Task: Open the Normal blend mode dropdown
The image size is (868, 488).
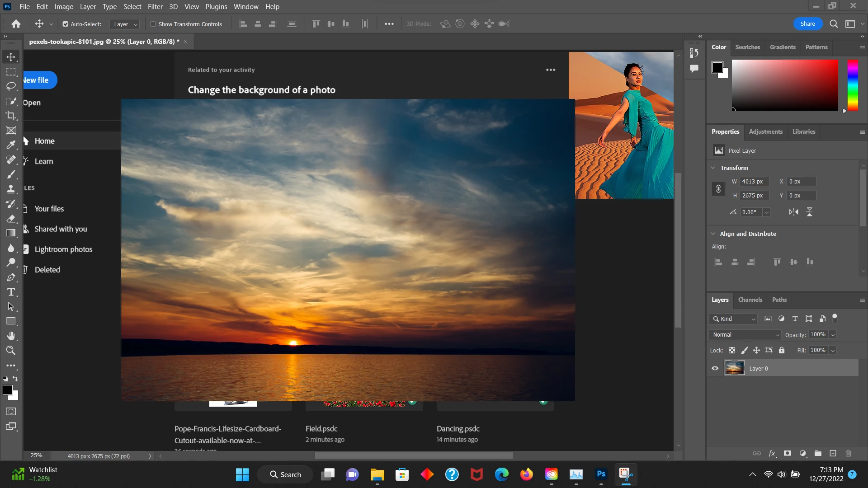Action: pos(745,335)
